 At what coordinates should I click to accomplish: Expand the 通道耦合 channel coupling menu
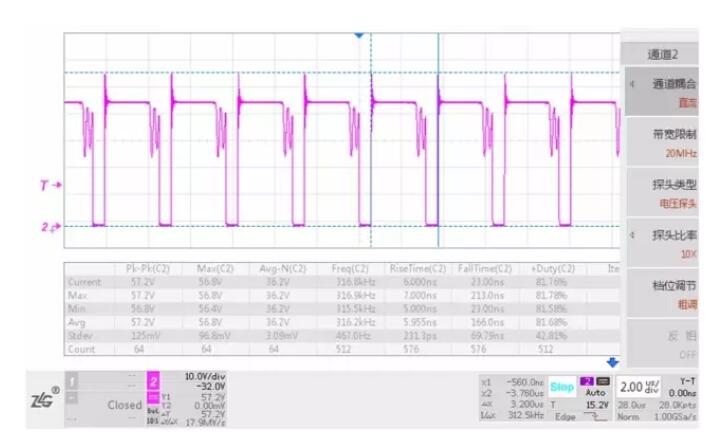click(669, 92)
